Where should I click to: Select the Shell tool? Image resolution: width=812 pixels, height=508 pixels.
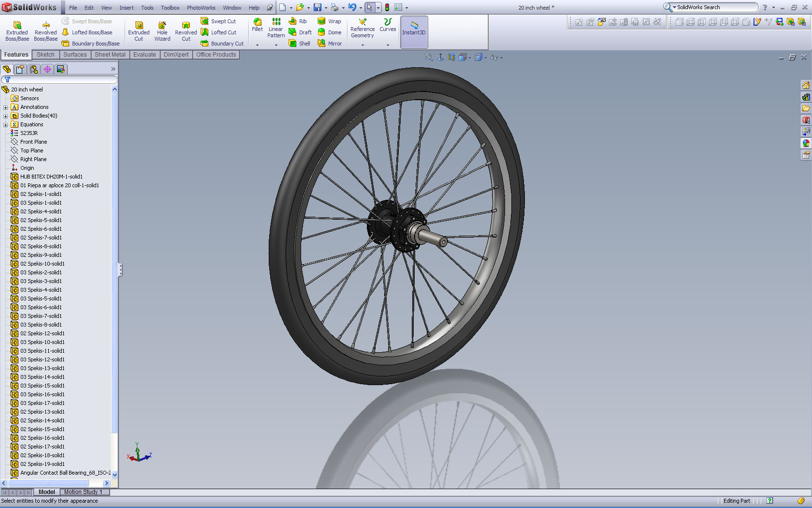pyautogui.click(x=300, y=44)
